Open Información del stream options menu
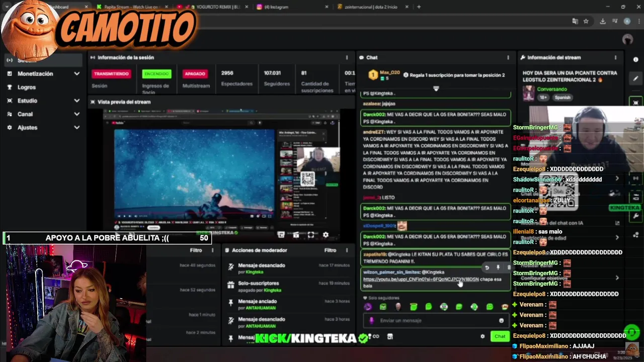 (615, 57)
